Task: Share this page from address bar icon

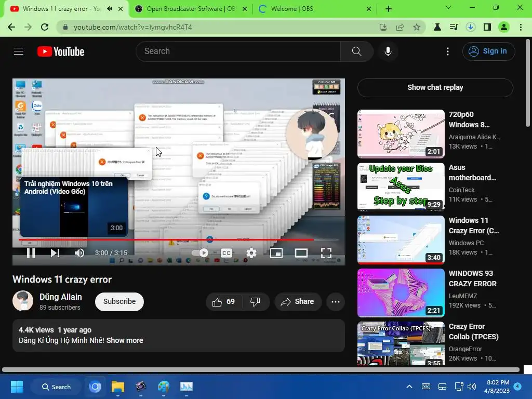Action: [400, 27]
